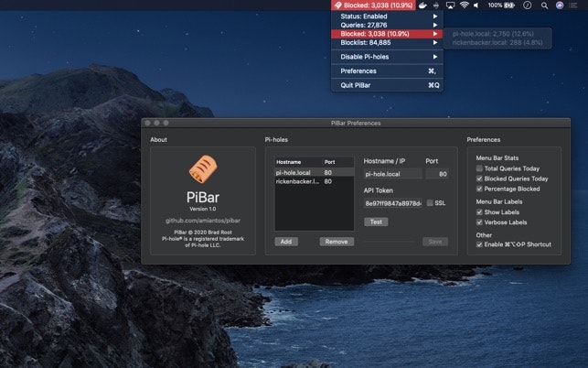The image size is (588, 368).
Task: Uncheck Blocked Queries Today
Action: [479, 179]
